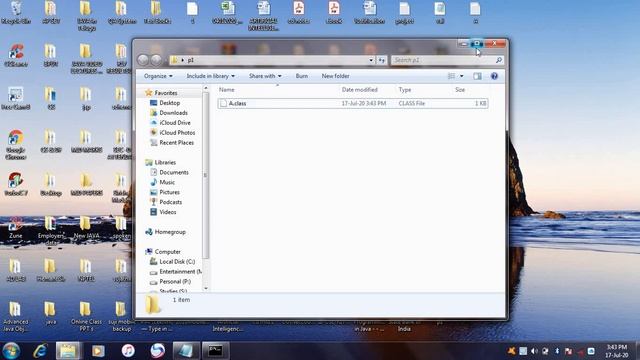
Task: Open Personal (P:) drive
Action: point(175,281)
